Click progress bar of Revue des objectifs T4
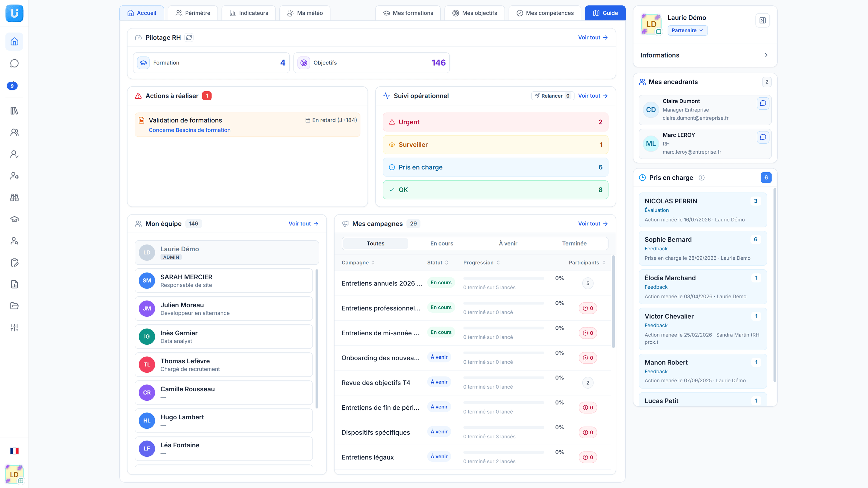This screenshot has width=868, height=488. [x=504, y=378]
